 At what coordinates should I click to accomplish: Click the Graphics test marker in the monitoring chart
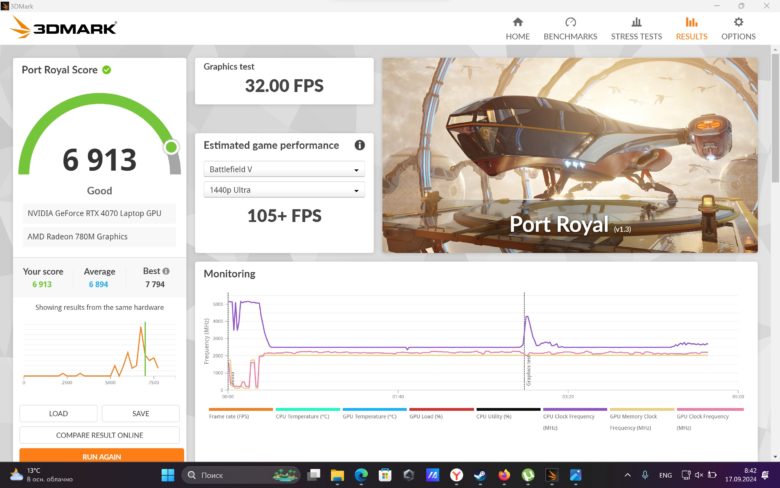tap(528, 371)
